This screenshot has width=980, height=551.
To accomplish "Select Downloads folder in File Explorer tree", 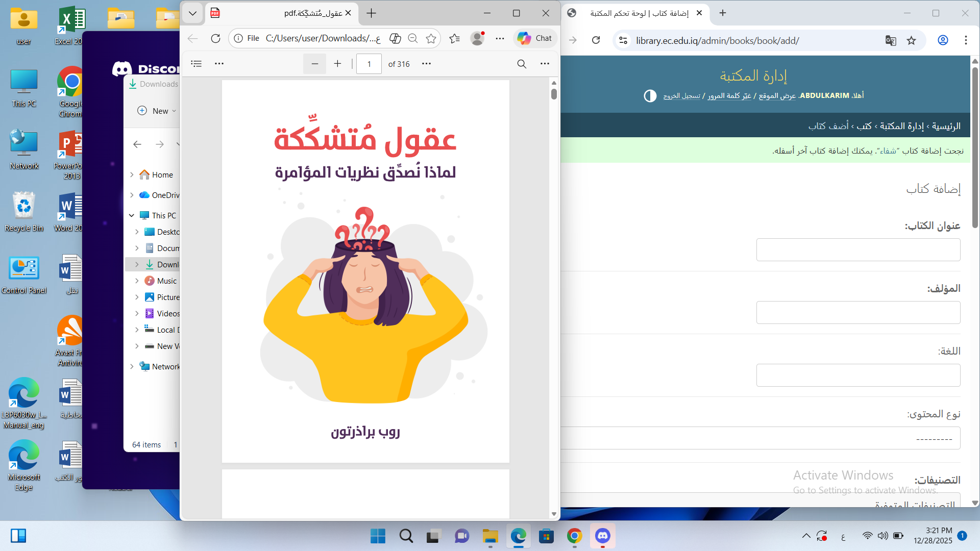I will tap(161, 265).
